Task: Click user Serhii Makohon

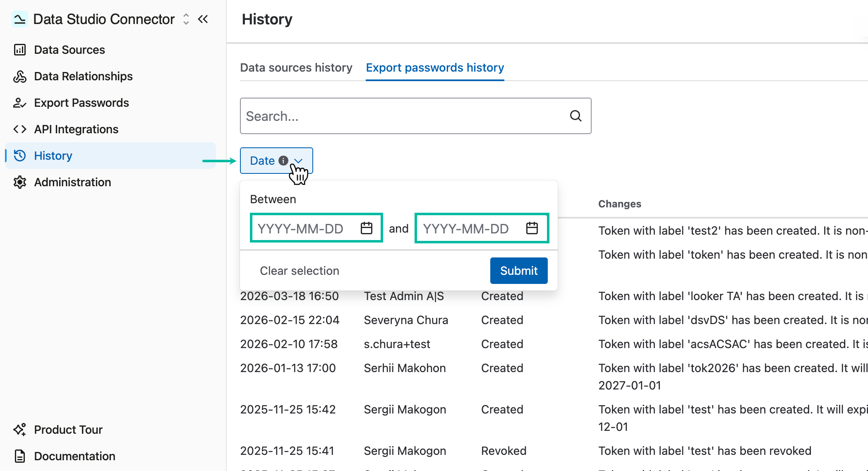Action: click(405, 368)
